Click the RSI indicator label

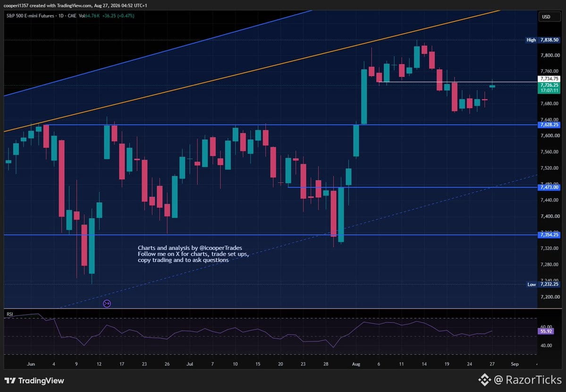tap(10, 314)
